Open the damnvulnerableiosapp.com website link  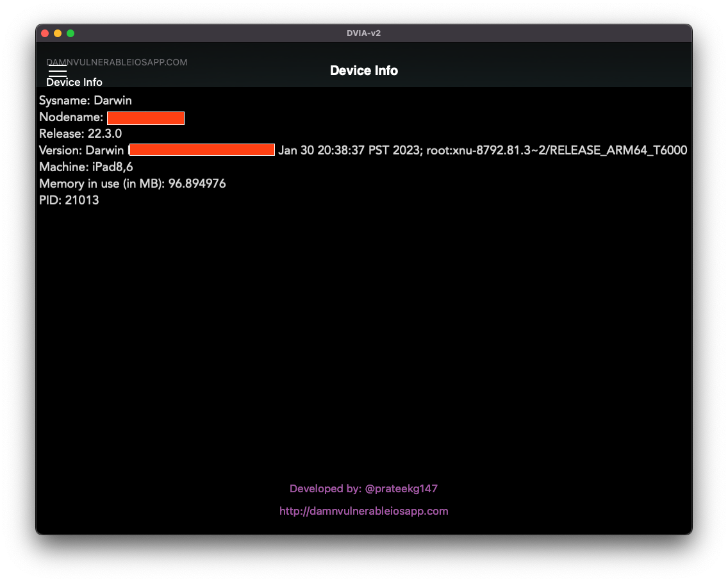(x=363, y=511)
